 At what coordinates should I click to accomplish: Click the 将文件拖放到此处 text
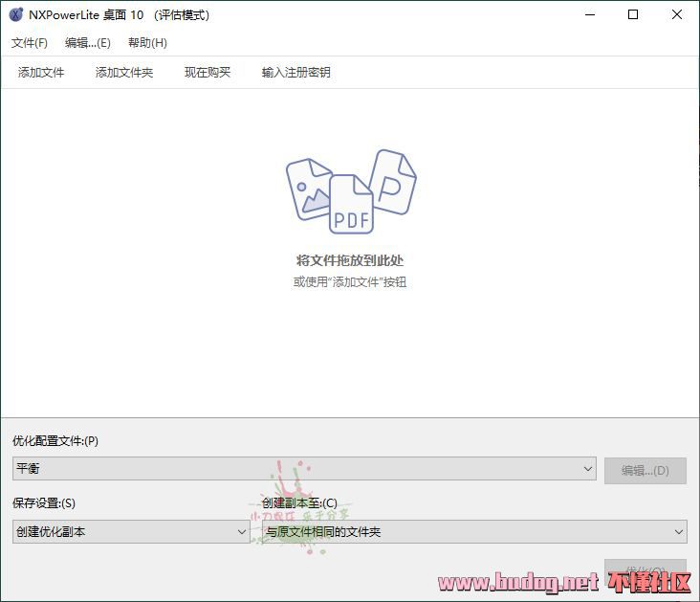point(350,260)
